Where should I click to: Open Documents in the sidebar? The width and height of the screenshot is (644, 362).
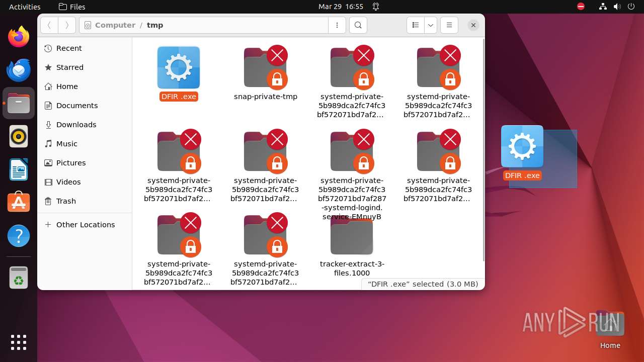click(85, 106)
